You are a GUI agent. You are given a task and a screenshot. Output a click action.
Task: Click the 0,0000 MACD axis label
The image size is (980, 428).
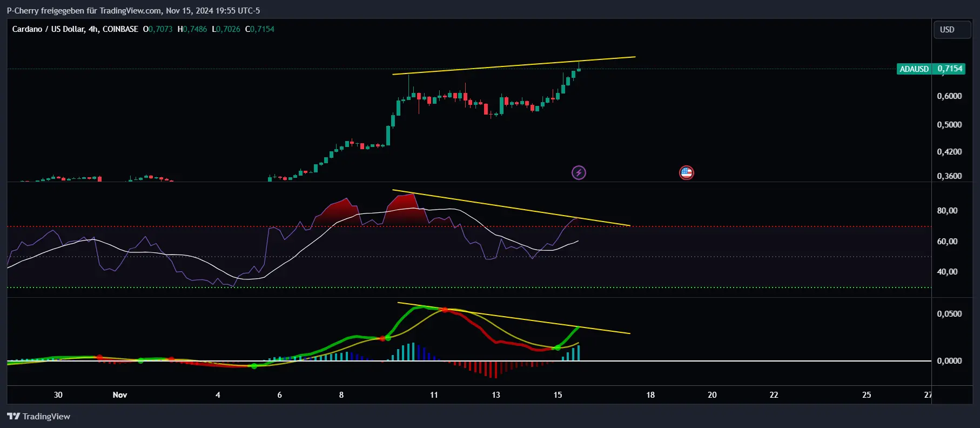[949, 361]
